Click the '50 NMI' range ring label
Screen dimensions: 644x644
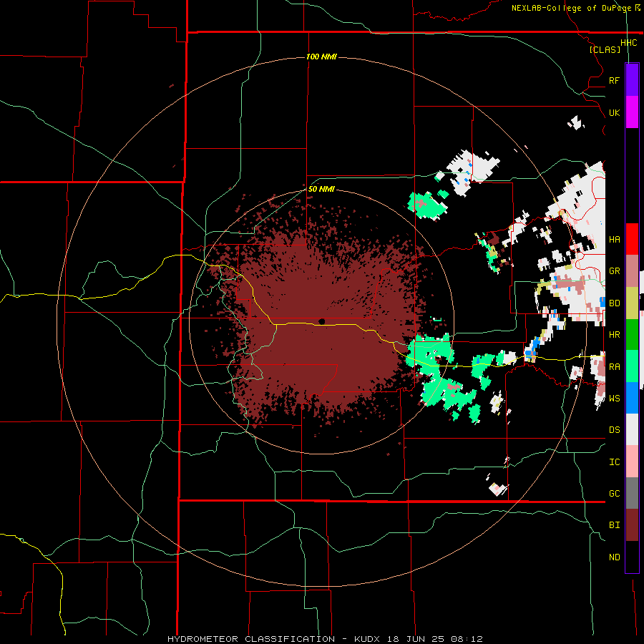321,189
